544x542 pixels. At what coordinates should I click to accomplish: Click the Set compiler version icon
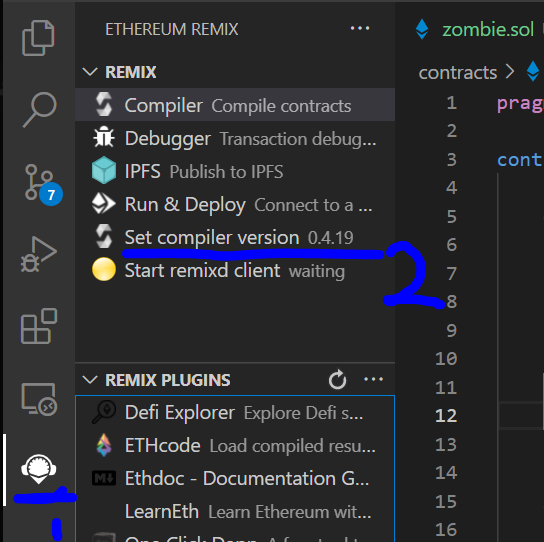pyautogui.click(x=104, y=236)
